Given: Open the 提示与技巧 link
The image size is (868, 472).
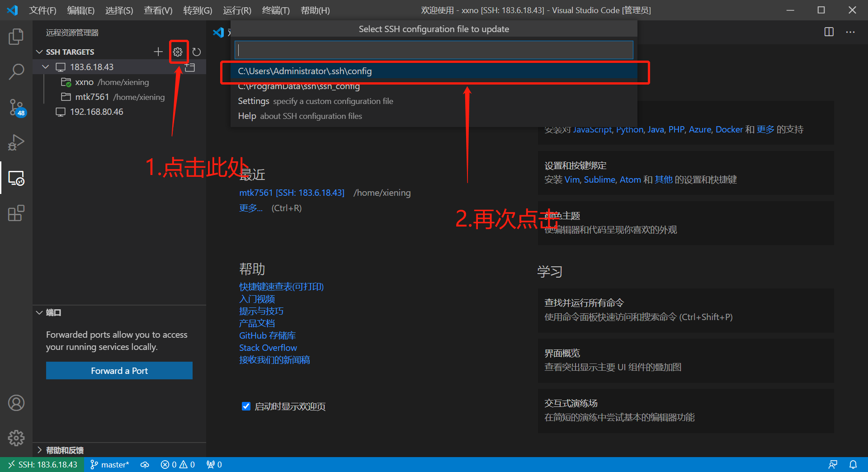Looking at the screenshot, I should [261, 311].
